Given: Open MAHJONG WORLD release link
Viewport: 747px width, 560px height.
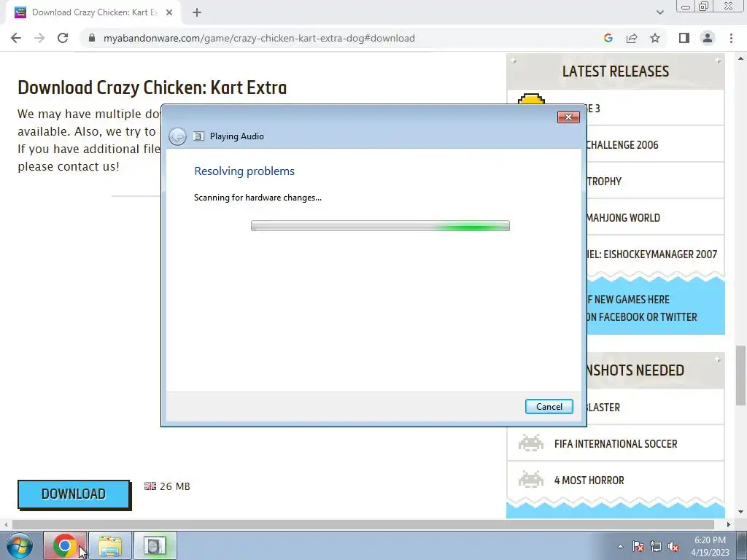Looking at the screenshot, I should 623,218.
